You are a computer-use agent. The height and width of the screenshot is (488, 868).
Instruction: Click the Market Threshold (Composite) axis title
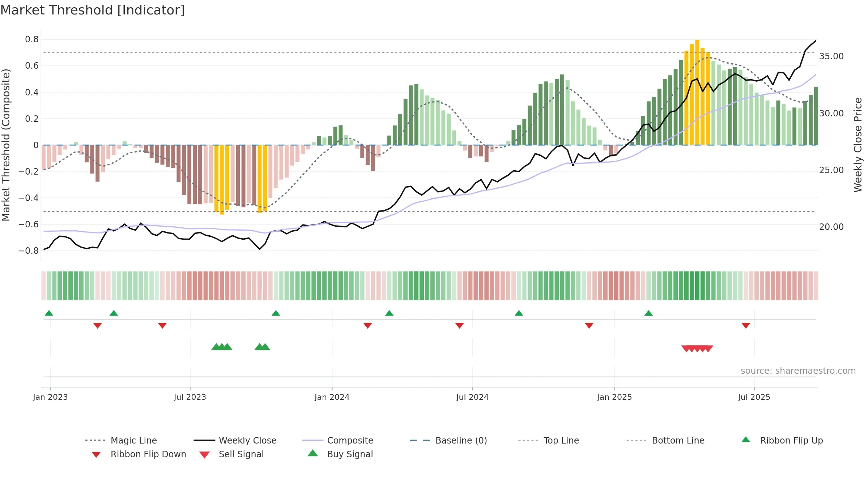(x=6, y=145)
